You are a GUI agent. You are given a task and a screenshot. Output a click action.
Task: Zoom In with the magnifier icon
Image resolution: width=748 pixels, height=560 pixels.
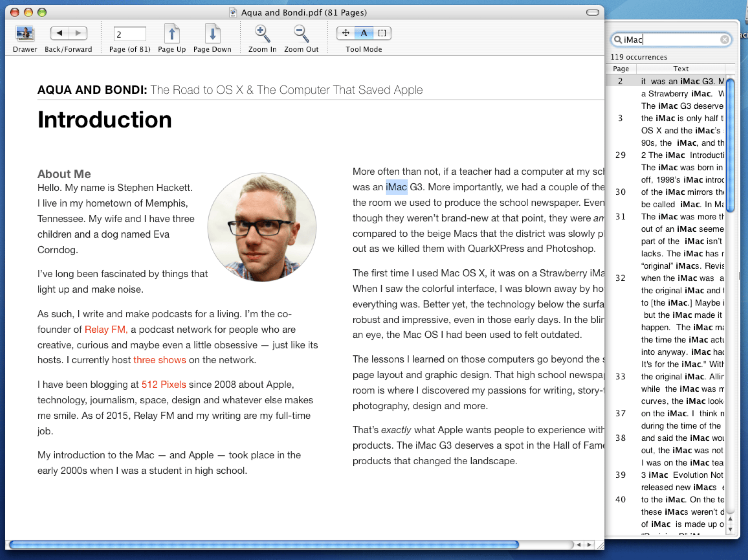262,34
